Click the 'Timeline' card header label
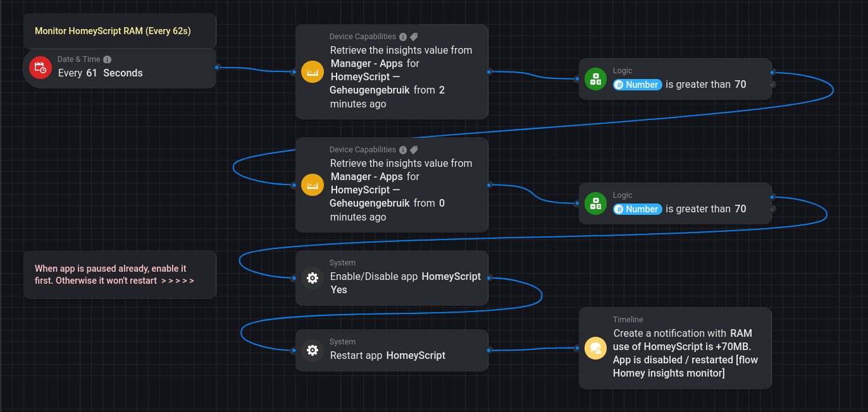Viewport: 868px width, 412px height. [628, 320]
